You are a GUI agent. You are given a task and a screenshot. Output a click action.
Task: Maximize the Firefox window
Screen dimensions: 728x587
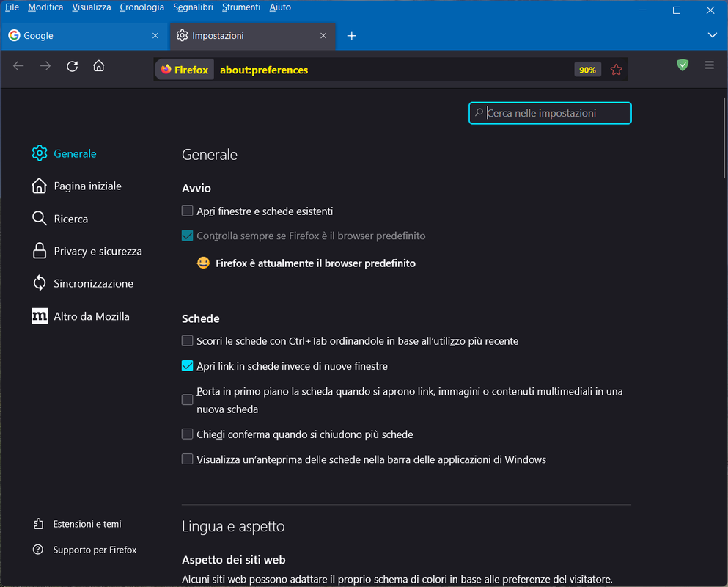677,10
